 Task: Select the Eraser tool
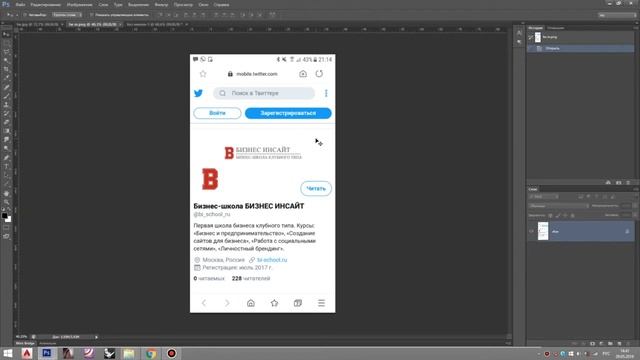[x=6, y=122]
